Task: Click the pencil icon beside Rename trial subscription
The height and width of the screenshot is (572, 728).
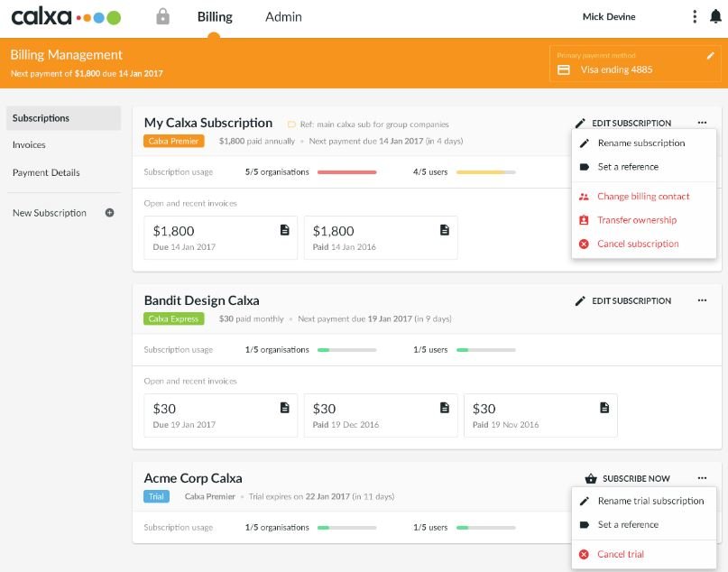Action: (x=584, y=501)
